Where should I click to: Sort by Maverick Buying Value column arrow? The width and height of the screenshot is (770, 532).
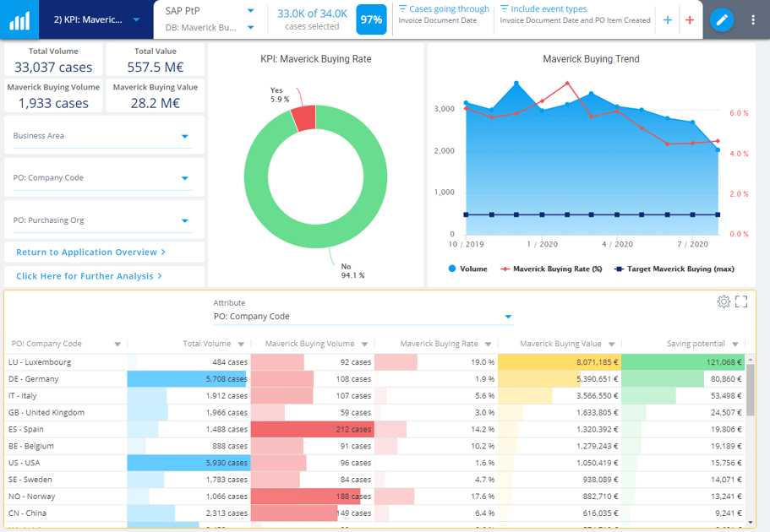coord(611,344)
